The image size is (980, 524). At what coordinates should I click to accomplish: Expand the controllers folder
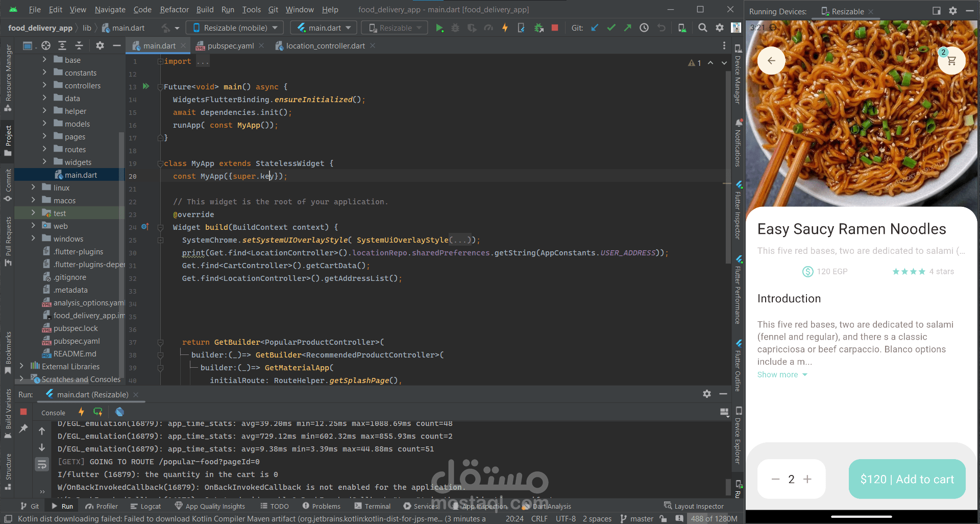point(44,85)
